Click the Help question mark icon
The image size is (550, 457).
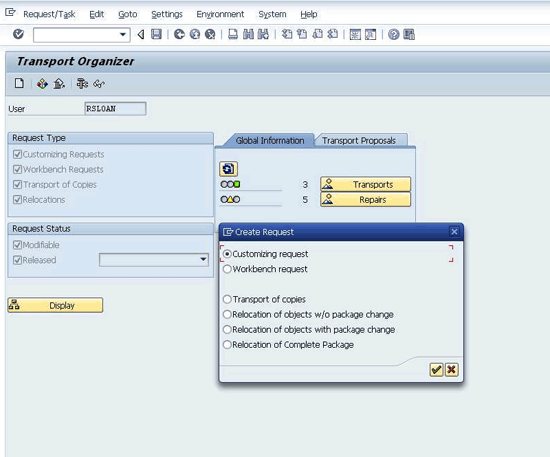point(394,35)
